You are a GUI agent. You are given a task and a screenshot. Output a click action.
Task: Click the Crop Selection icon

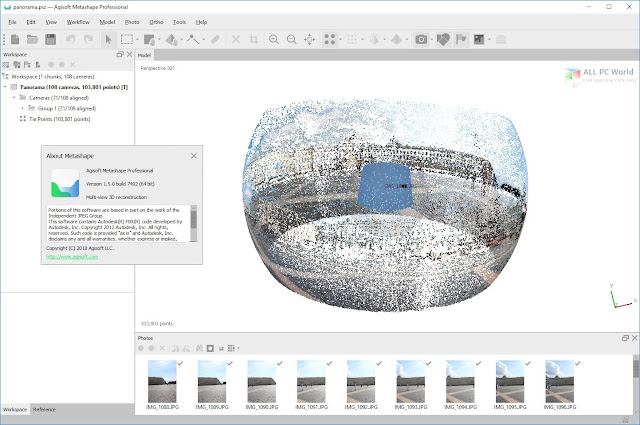coord(253,39)
